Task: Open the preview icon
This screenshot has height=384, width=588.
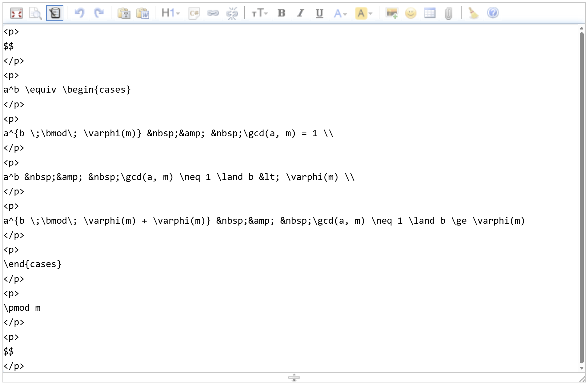Action: (35, 13)
